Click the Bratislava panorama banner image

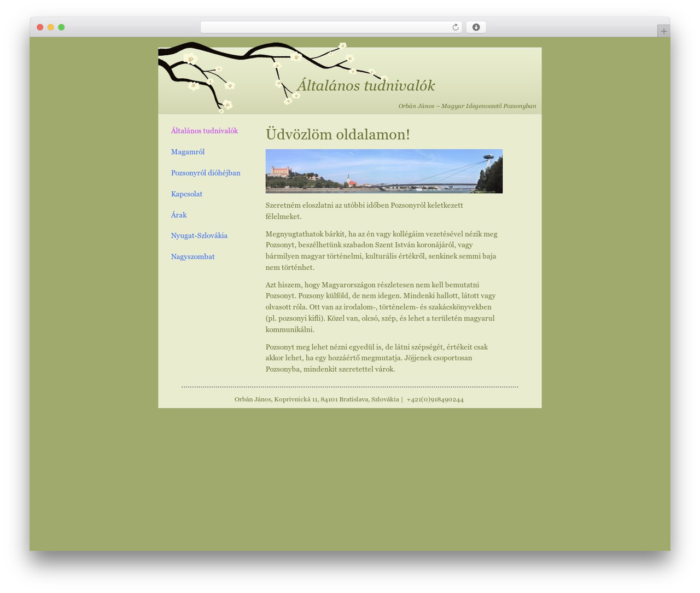tap(384, 171)
